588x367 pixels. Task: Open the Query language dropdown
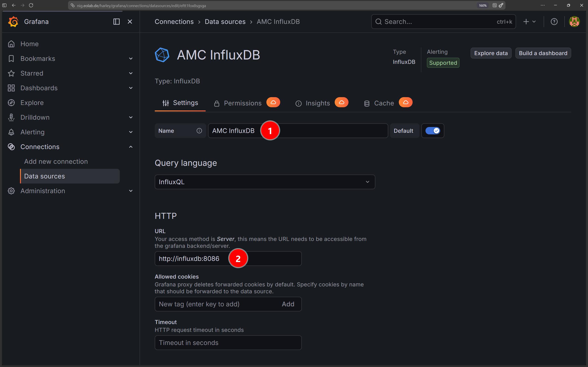265,182
